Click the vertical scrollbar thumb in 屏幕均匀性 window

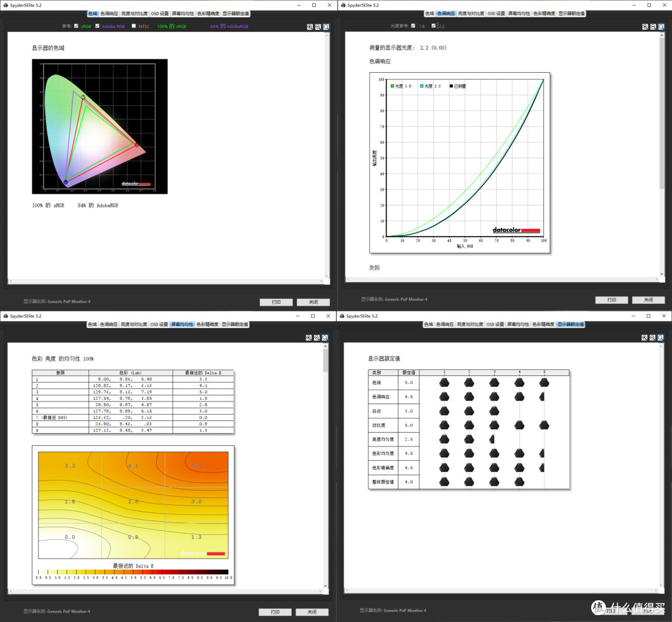point(325,360)
